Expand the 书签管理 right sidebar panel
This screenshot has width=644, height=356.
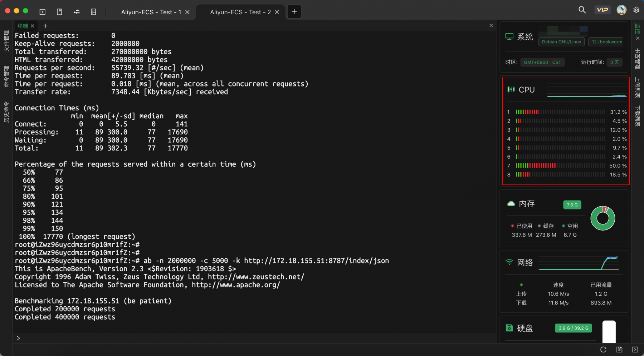638,59
